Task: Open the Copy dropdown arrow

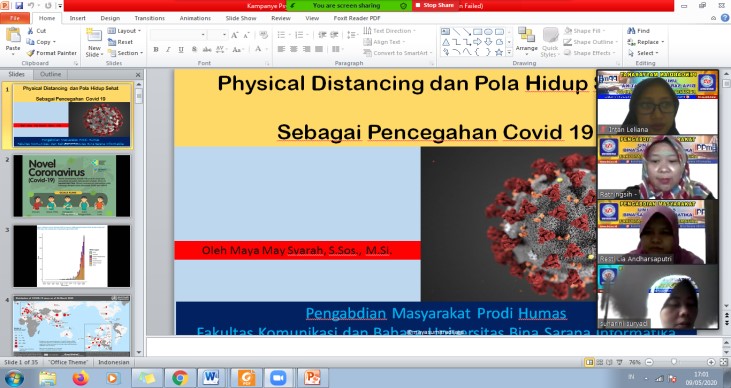Action: click(x=55, y=42)
